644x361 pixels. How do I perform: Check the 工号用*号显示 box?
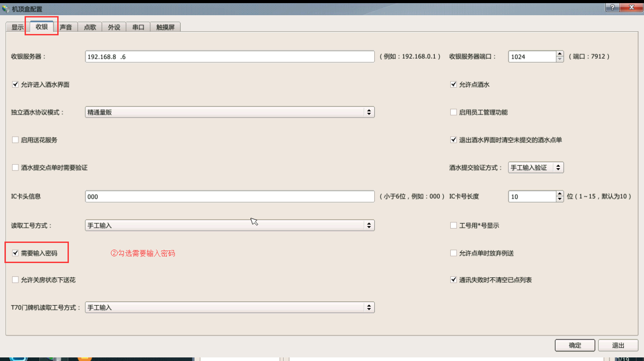tap(453, 225)
